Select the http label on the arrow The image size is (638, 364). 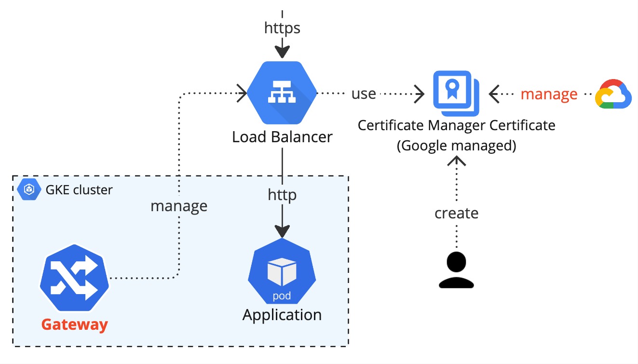coord(282,195)
